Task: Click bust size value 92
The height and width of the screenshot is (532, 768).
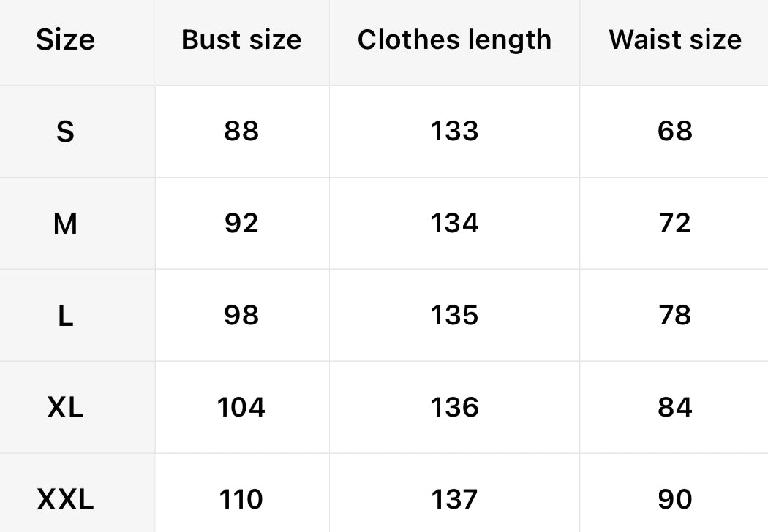Action: (x=241, y=224)
